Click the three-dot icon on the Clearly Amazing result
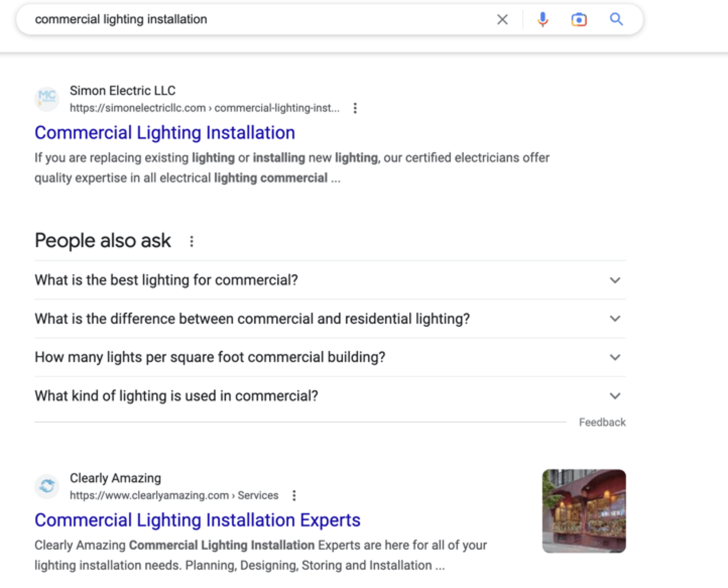 pos(294,496)
